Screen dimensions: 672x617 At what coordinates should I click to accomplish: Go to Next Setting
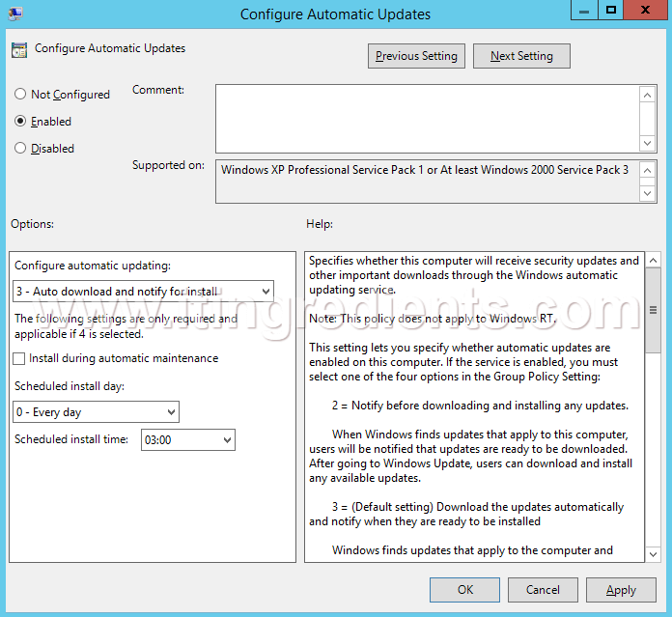point(521,56)
